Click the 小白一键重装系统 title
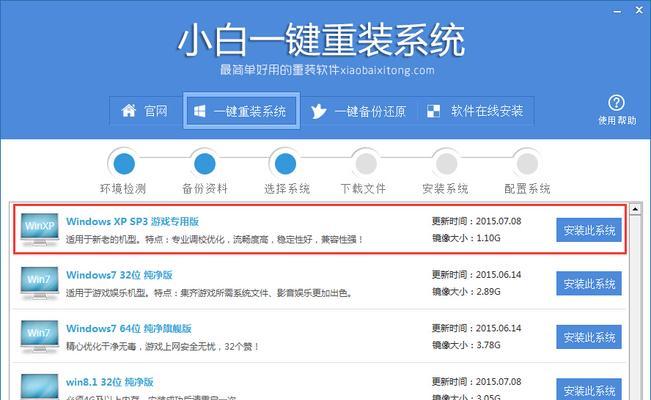This screenshot has height=400, width=651. [321, 40]
